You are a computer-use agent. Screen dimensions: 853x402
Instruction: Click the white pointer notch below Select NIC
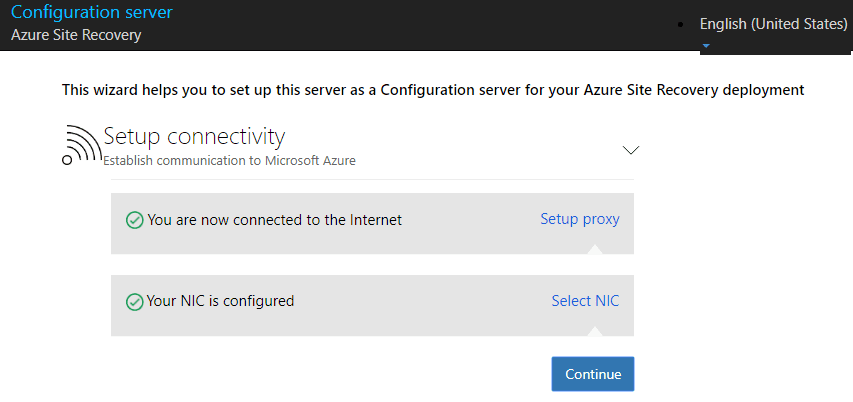pos(597,329)
